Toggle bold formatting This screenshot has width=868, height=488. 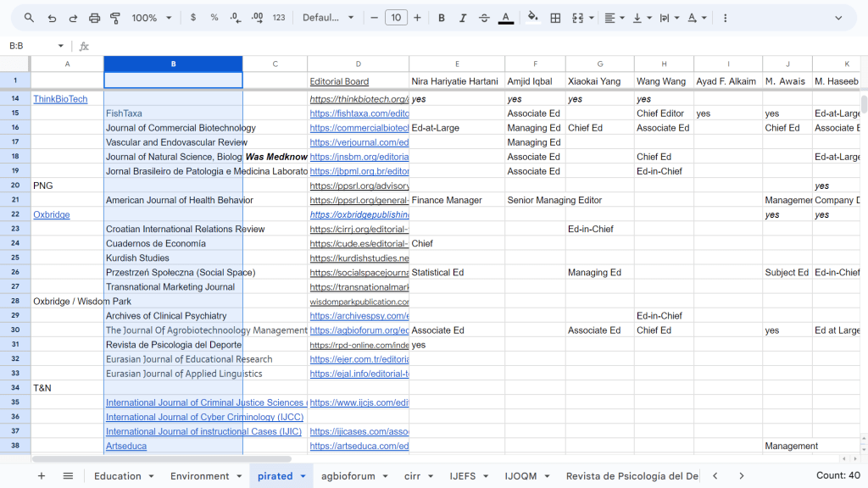point(442,18)
